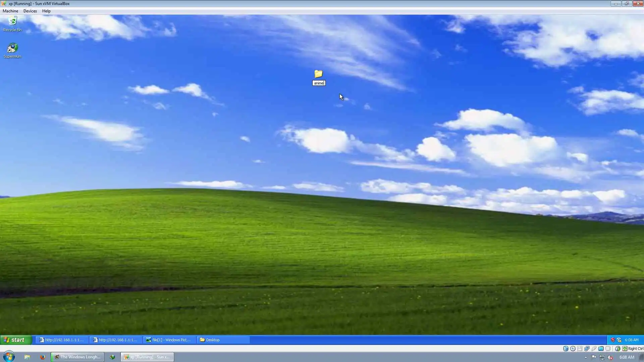Click the VirtualBox USB devices status icon
The height and width of the screenshot is (362, 644).
pyautogui.click(x=594, y=349)
